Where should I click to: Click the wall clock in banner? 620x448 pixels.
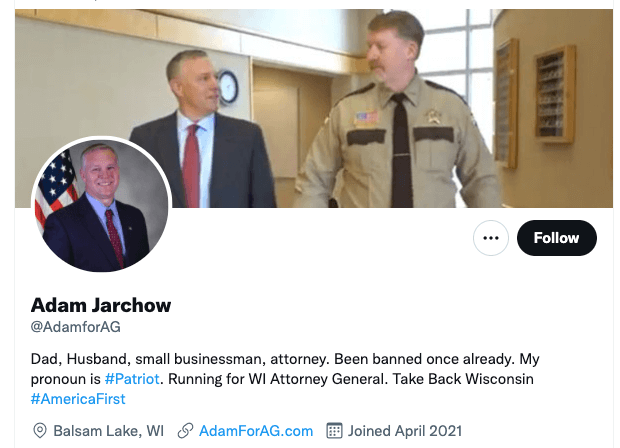(x=228, y=87)
